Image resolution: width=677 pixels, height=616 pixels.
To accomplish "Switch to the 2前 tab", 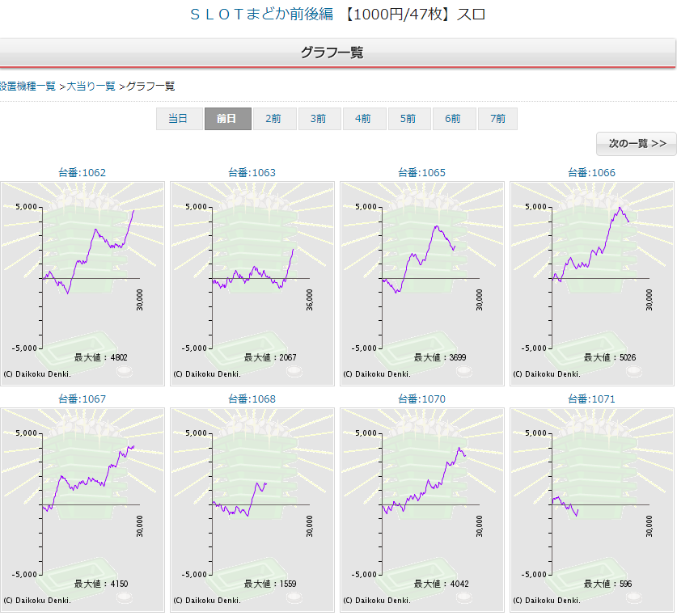I will (x=273, y=119).
